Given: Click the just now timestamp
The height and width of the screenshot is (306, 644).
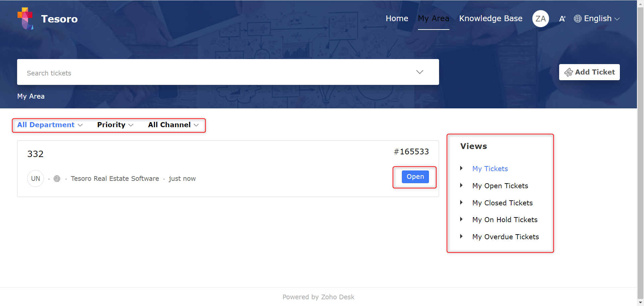Looking at the screenshot, I should [x=182, y=179].
